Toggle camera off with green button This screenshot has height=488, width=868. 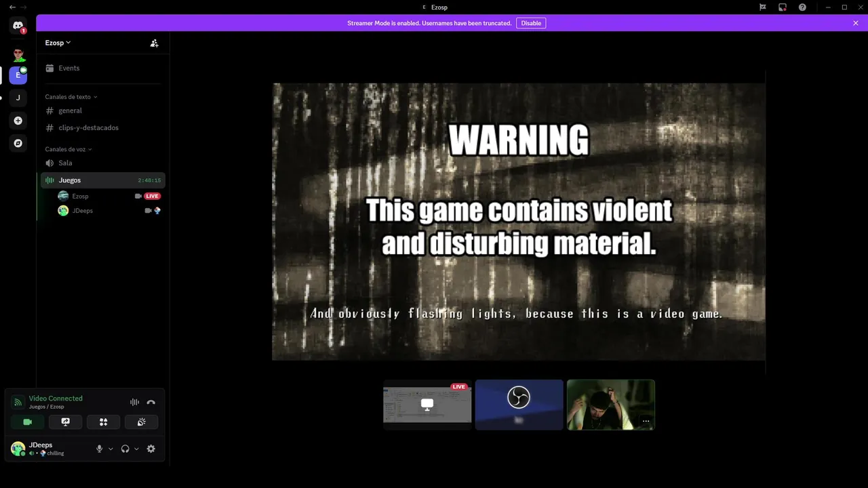pyautogui.click(x=28, y=422)
